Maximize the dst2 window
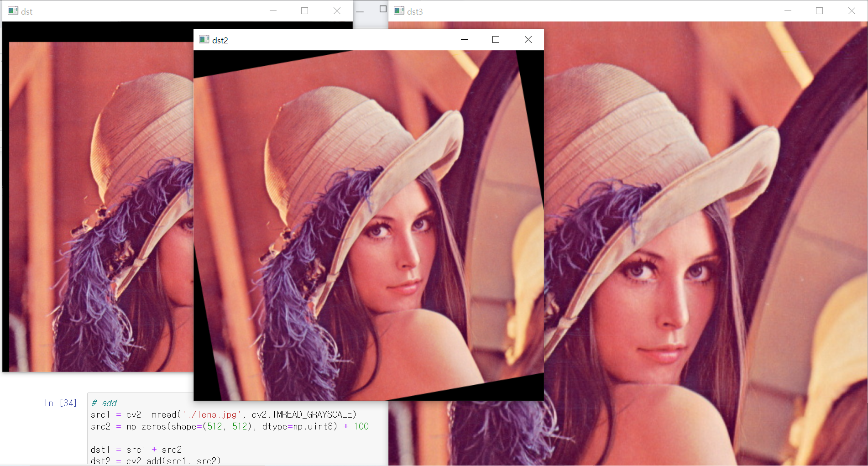868x466 pixels. 496,40
